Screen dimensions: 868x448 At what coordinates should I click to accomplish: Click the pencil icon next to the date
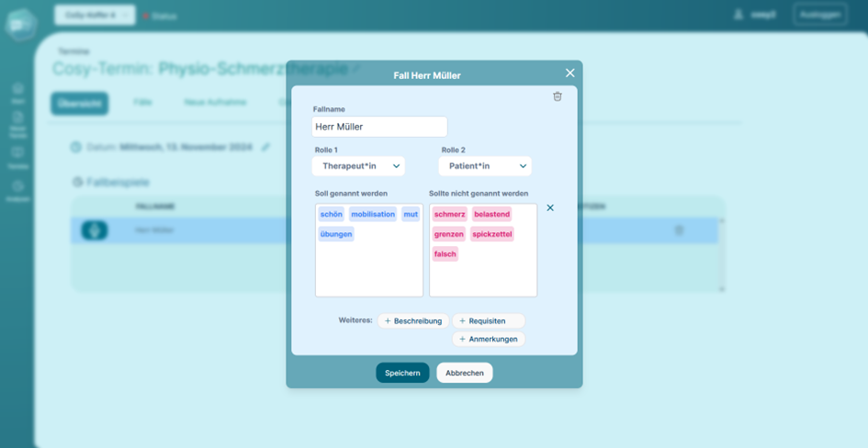click(x=266, y=147)
